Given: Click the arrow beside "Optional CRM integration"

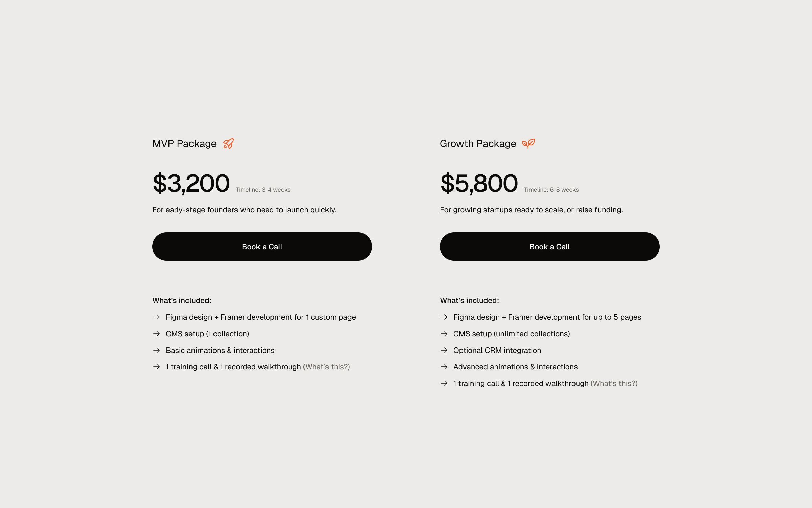Looking at the screenshot, I should point(444,350).
